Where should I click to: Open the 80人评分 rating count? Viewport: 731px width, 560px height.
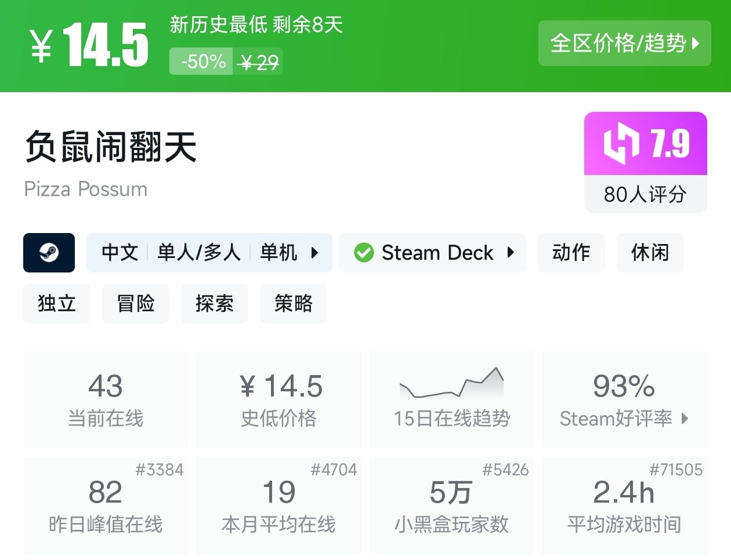tap(646, 194)
